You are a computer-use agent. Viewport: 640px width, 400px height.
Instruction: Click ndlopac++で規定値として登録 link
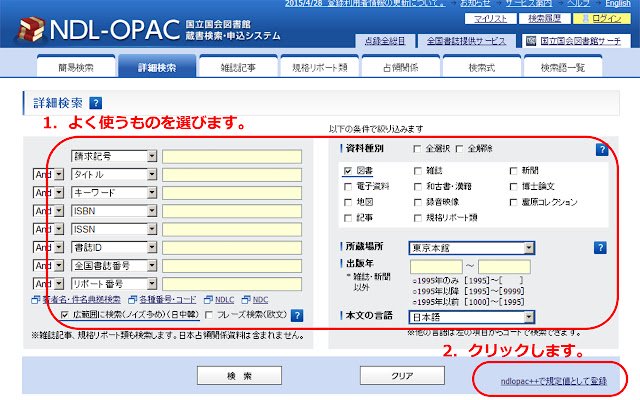click(x=553, y=381)
